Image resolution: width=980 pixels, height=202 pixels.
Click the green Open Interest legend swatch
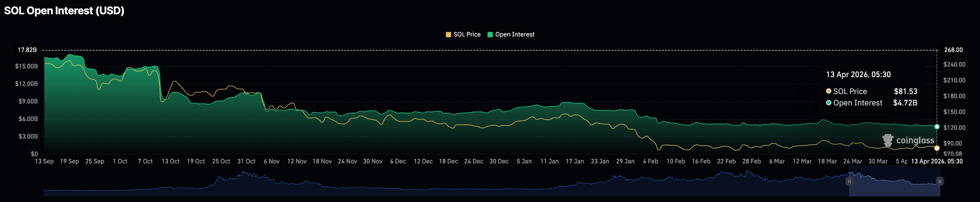(490, 35)
